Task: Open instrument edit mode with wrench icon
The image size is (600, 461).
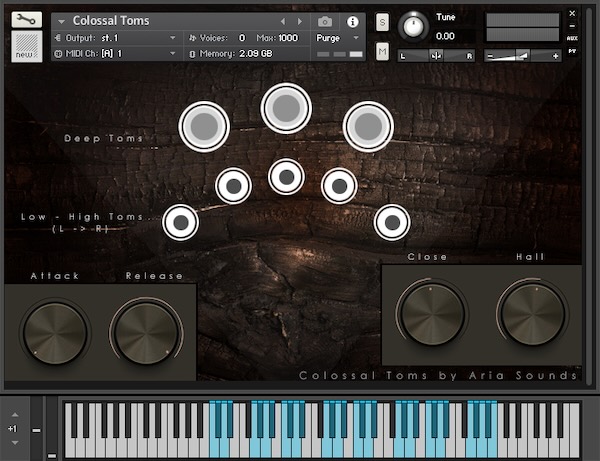Action: click(26, 20)
